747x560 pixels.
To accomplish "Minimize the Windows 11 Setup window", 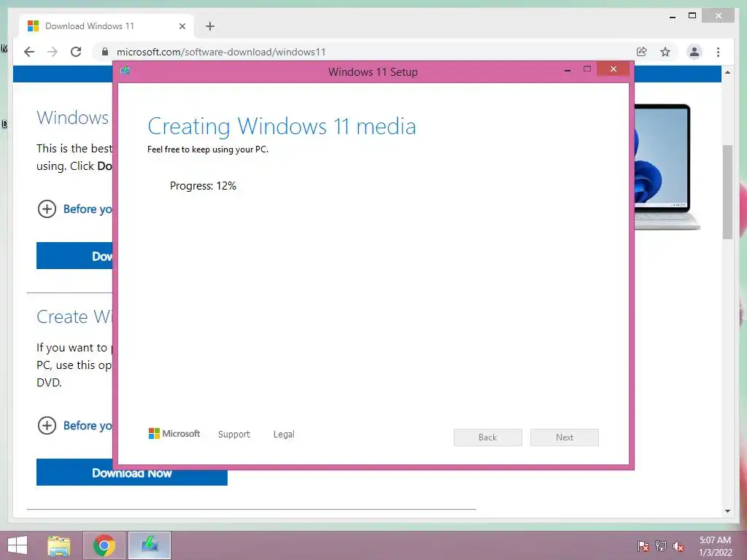I will [x=568, y=70].
